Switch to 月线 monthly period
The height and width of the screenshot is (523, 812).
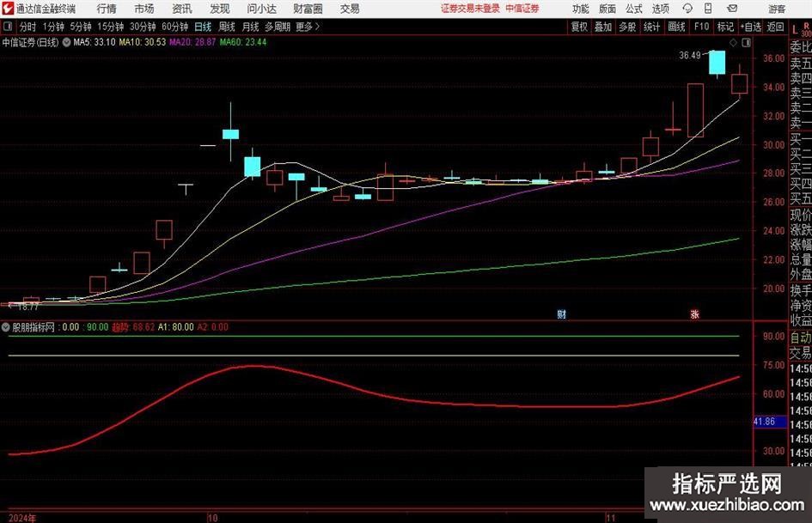250,27
